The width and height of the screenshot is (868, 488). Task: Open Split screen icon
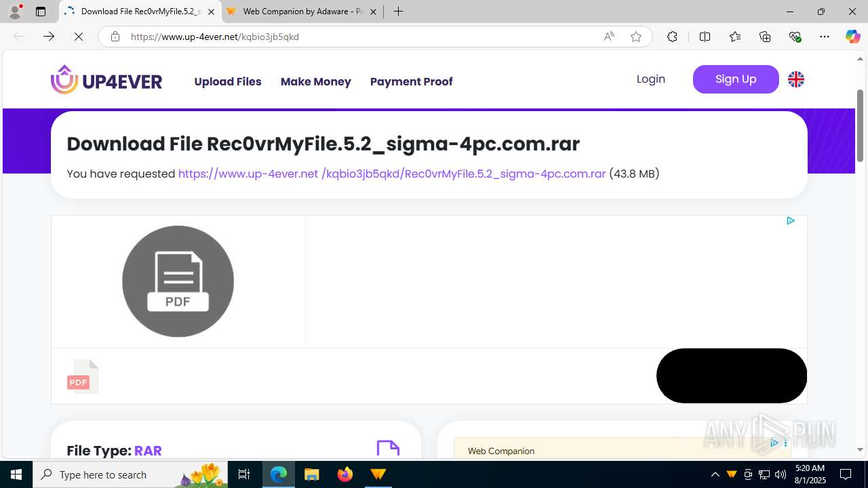tap(705, 37)
